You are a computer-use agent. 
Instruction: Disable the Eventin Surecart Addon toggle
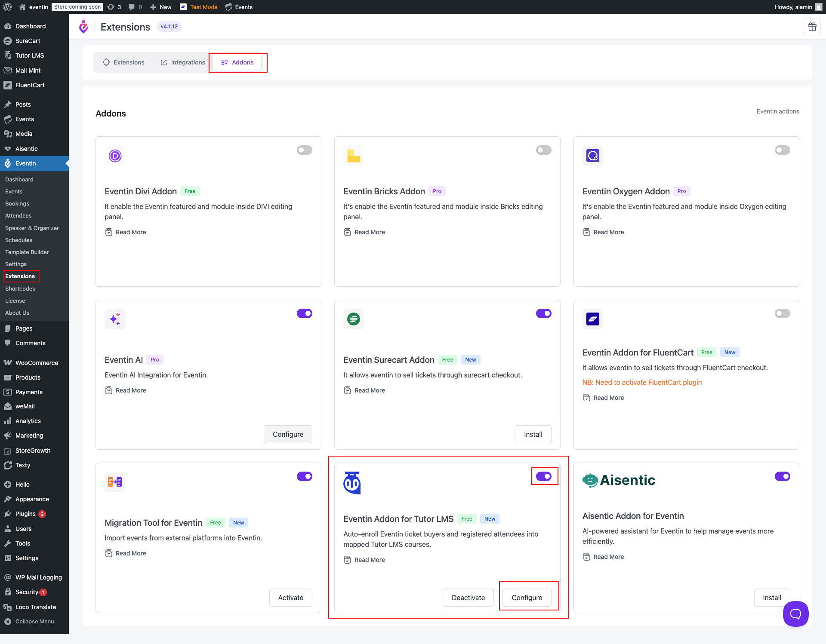[x=544, y=313]
